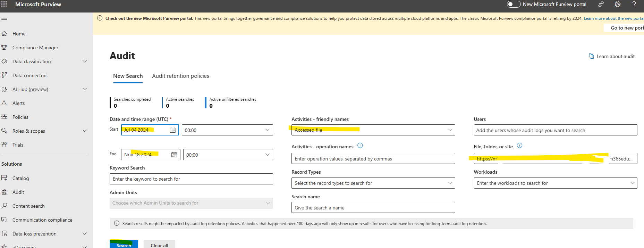Click the Go to new portal button

pos(624,28)
